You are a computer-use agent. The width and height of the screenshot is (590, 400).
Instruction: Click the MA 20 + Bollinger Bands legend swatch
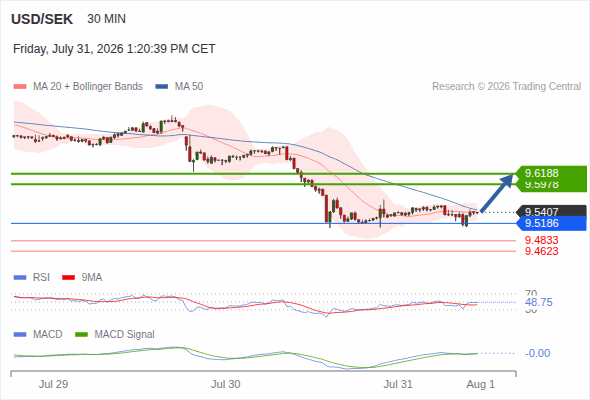20,87
